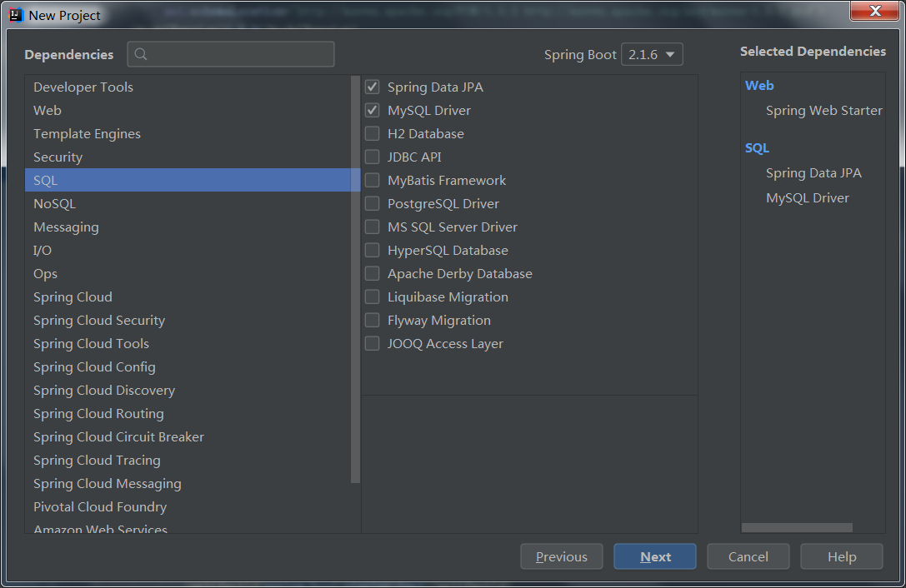Click the Selected Dependencies horizontal scrollbar
This screenshot has height=588, width=906.
pos(797,527)
